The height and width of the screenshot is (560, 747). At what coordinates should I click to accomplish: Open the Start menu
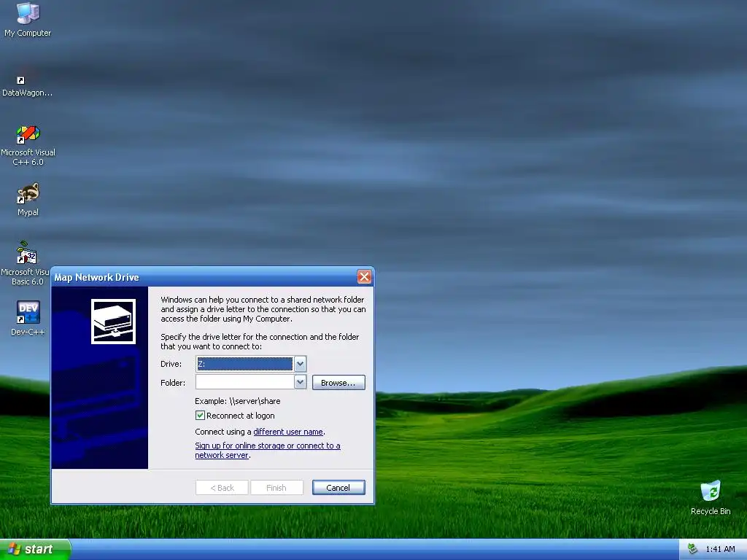[35, 549]
